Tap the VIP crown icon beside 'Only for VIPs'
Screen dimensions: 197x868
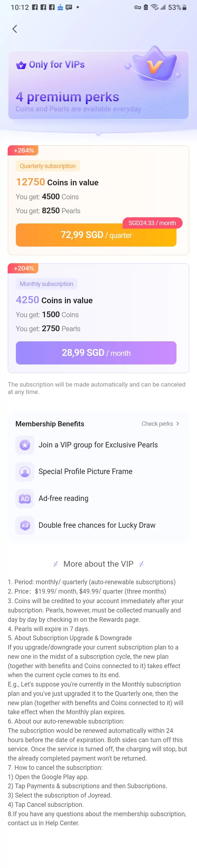(x=21, y=65)
